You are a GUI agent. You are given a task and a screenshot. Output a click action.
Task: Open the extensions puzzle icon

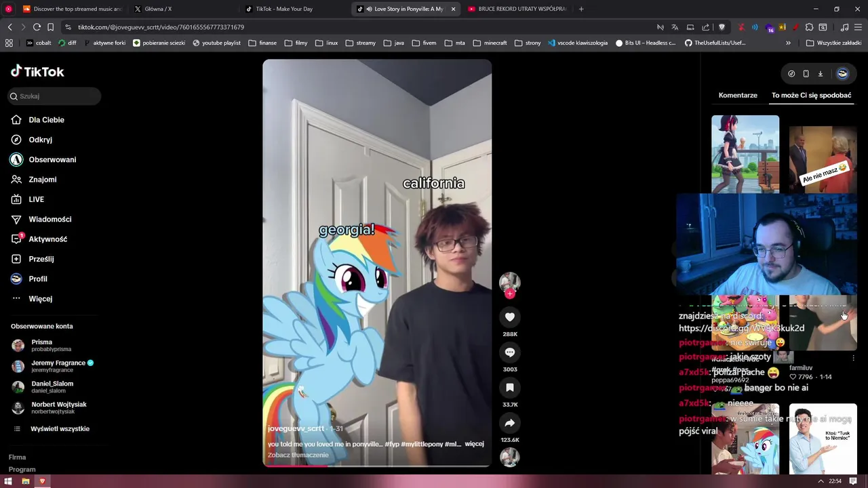point(809,27)
